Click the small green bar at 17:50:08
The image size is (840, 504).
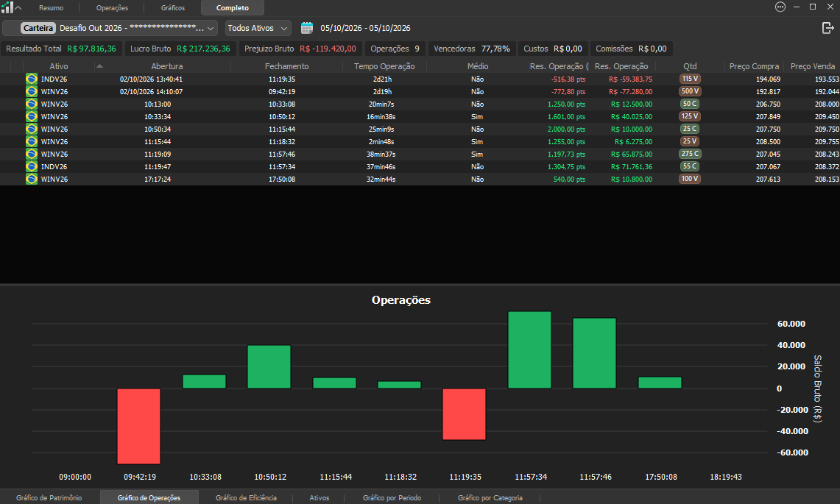click(660, 383)
